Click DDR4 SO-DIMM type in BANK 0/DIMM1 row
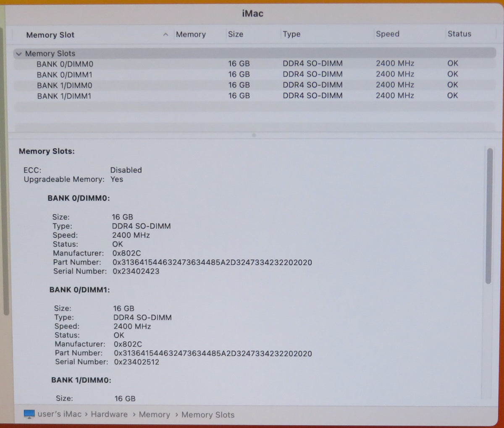The height and width of the screenshot is (428, 504). (312, 74)
